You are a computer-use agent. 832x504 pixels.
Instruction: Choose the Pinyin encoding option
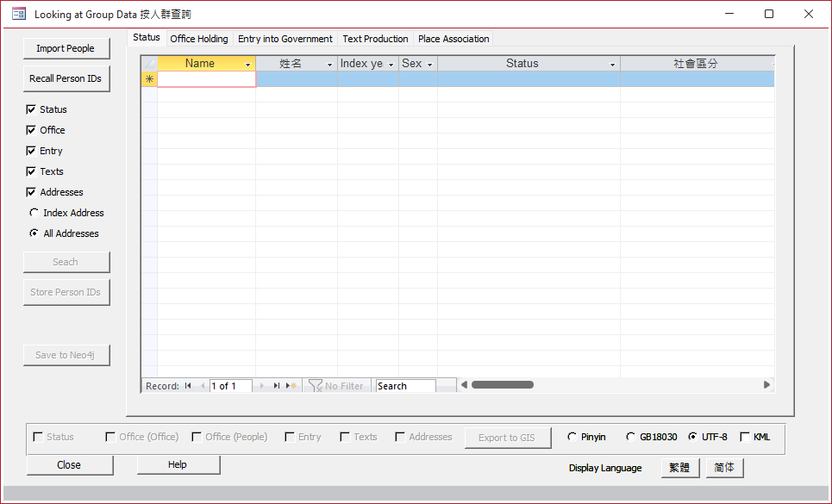pyautogui.click(x=572, y=437)
